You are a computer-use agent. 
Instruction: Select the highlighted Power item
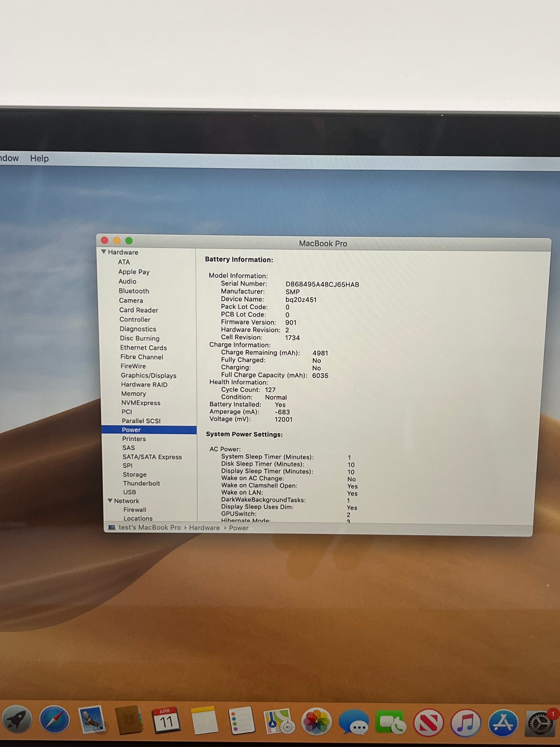point(149,430)
